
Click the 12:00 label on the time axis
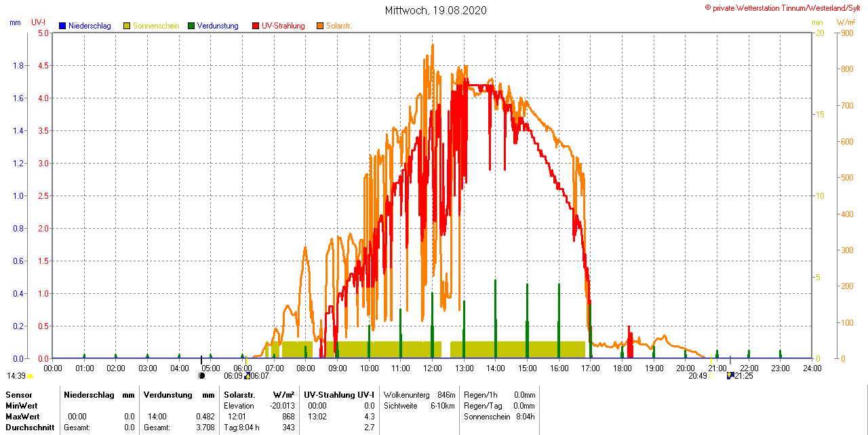coord(432,368)
